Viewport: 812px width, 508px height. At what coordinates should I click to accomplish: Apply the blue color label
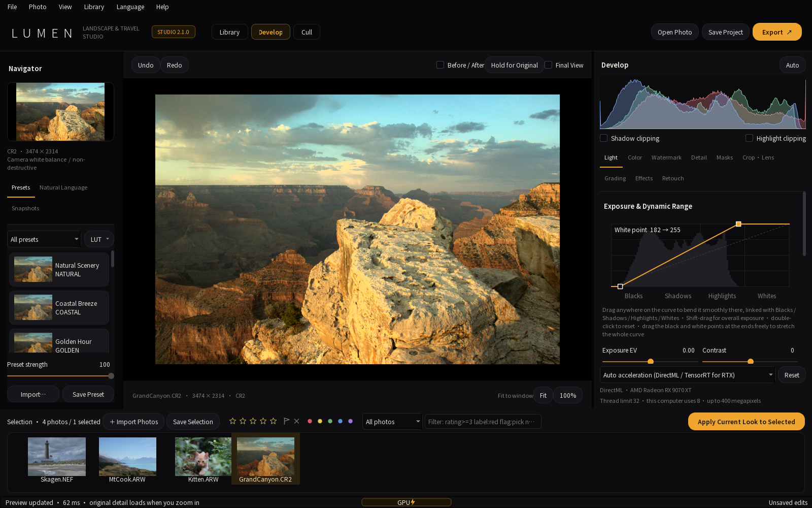pos(340,421)
